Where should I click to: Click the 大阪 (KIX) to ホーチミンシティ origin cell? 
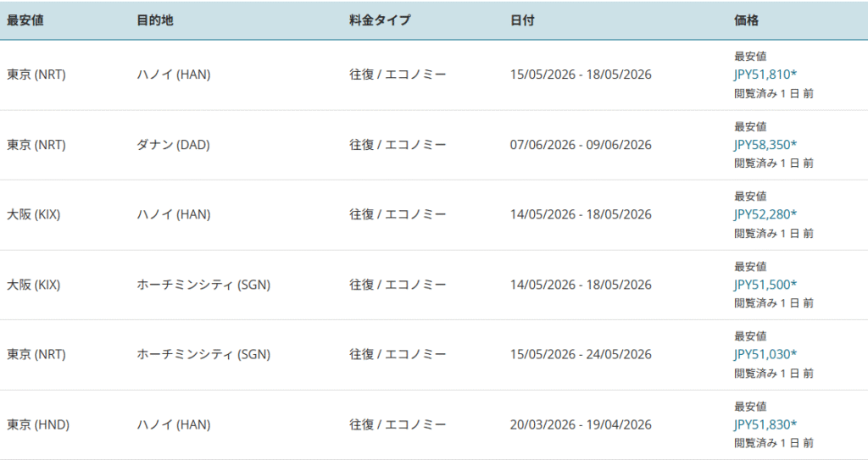pos(34,285)
